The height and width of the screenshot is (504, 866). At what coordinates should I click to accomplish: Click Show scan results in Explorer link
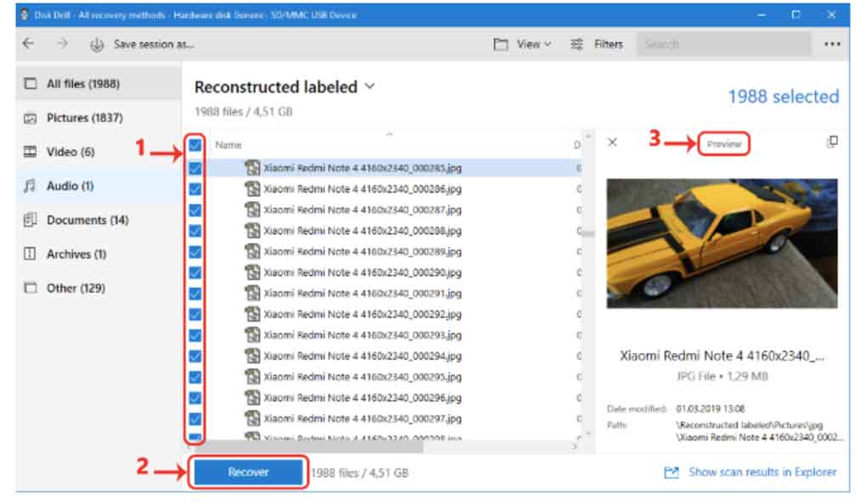pos(762,473)
